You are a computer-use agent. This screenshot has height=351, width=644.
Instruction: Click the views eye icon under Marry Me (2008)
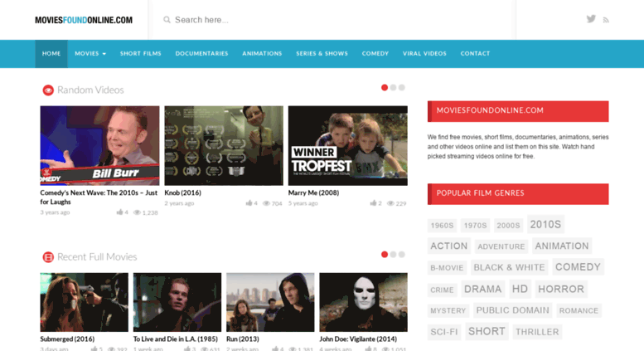(x=390, y=203)
